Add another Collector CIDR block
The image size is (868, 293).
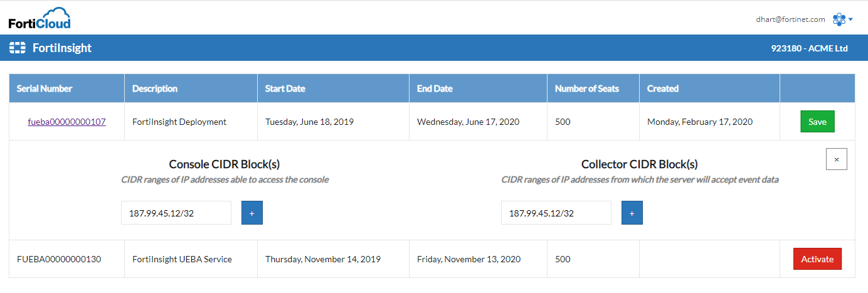[x=632, y=213]
